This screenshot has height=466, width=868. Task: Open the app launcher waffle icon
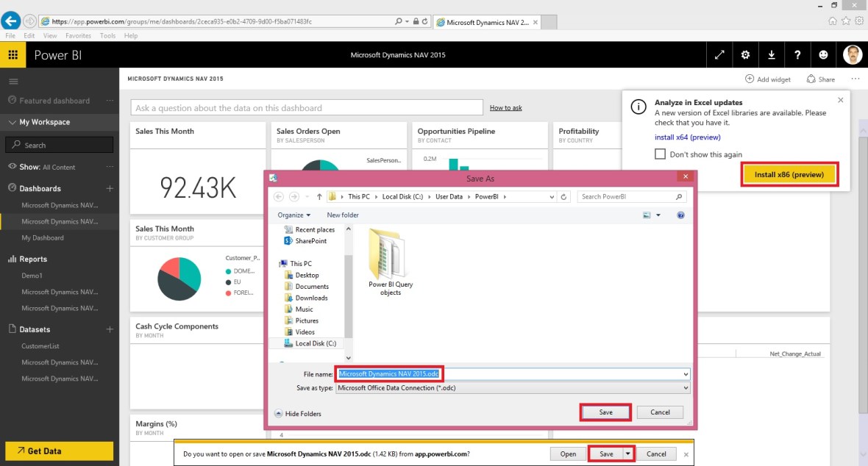(13, 54)
